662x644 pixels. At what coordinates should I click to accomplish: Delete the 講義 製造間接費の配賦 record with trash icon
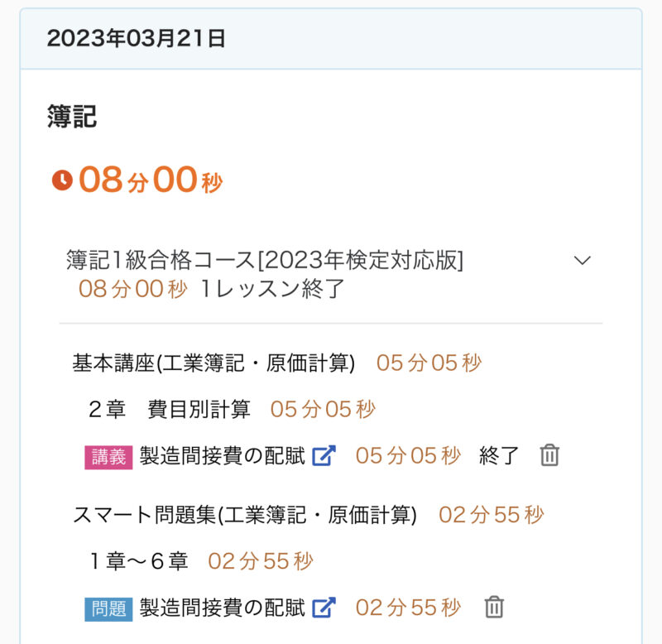pyautogui.click(x=549, y=455)
